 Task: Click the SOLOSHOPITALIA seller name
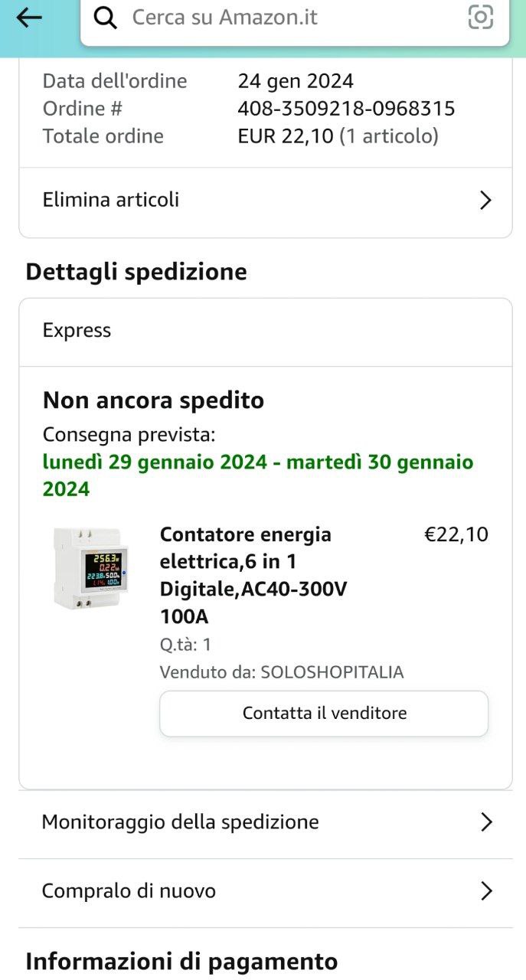(332, 672)
